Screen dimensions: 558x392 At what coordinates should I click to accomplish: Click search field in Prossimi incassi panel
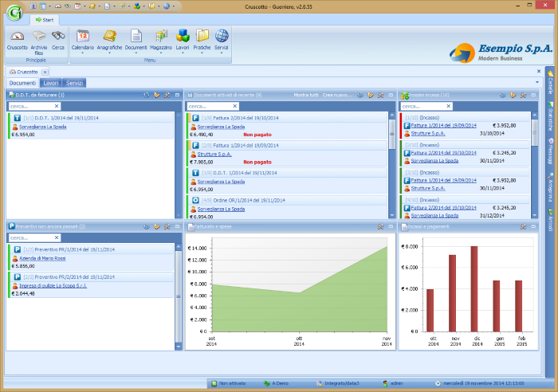coord(423,106)
